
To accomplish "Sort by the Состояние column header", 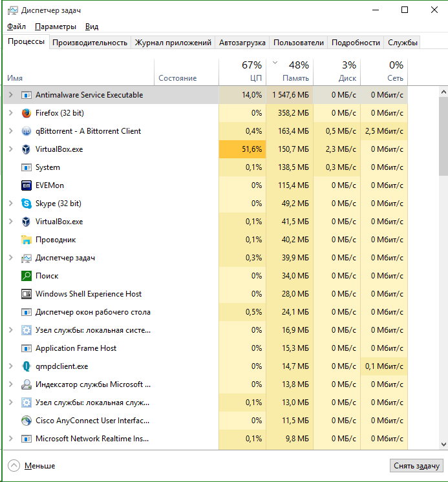I will [186, 72].
